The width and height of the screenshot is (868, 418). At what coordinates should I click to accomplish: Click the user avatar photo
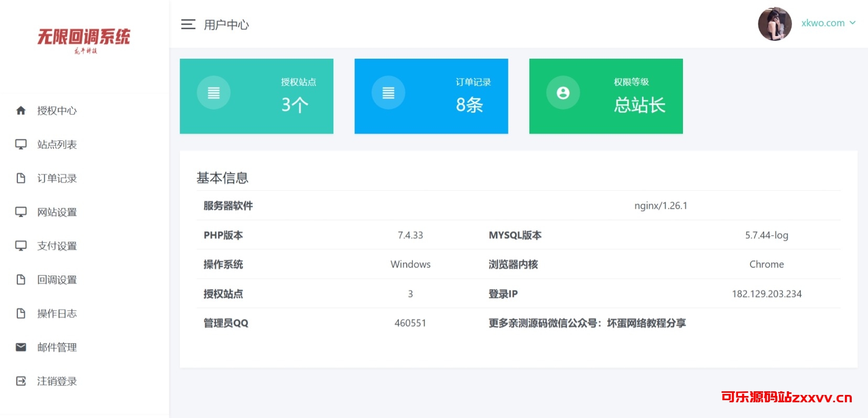click(774, 24)
